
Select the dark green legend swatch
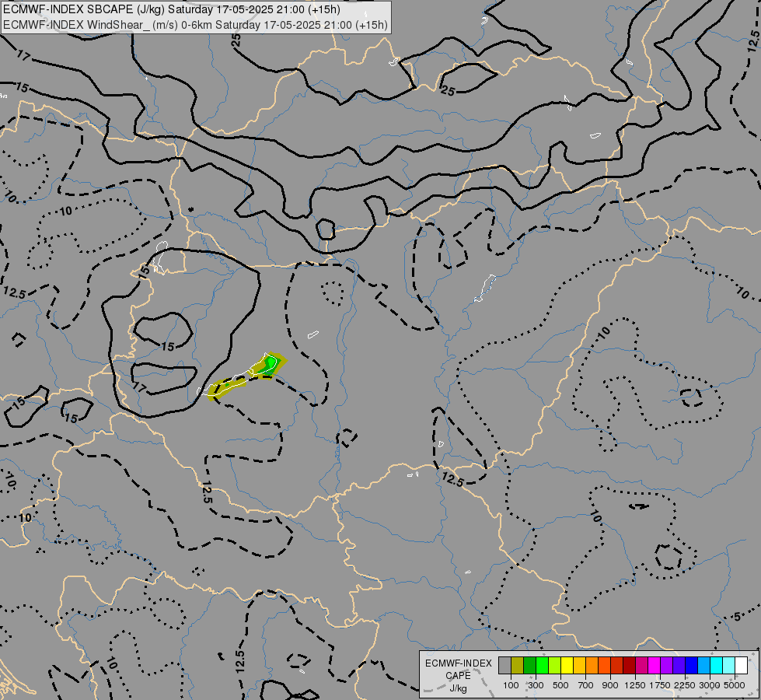pos(529,666)
